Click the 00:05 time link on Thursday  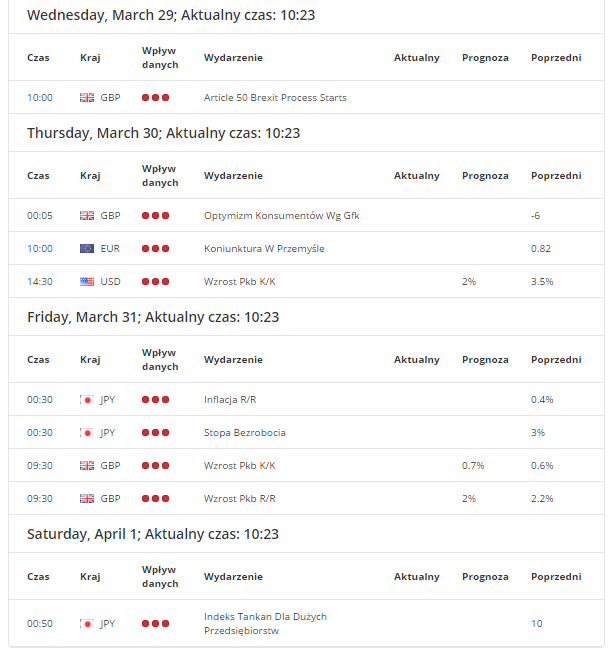click(40, 216)
